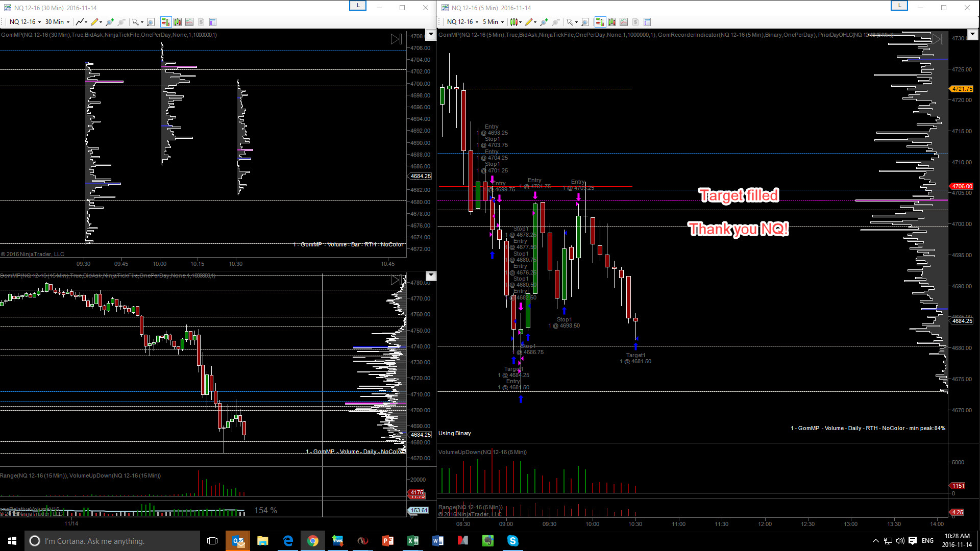Open drawing tools pencil in 30 Min window

[x=94, y=22]
